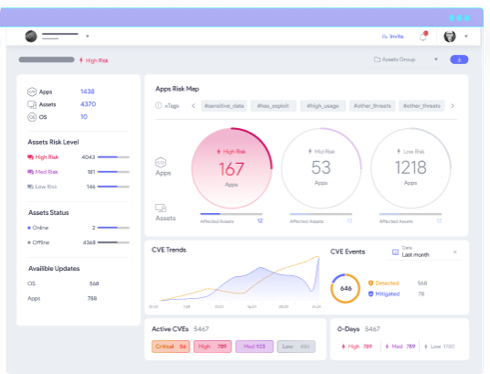This screenshot has height=374, width=490.
Task: Click the 0-Days Med lightning icon
Action: point(387,346)
